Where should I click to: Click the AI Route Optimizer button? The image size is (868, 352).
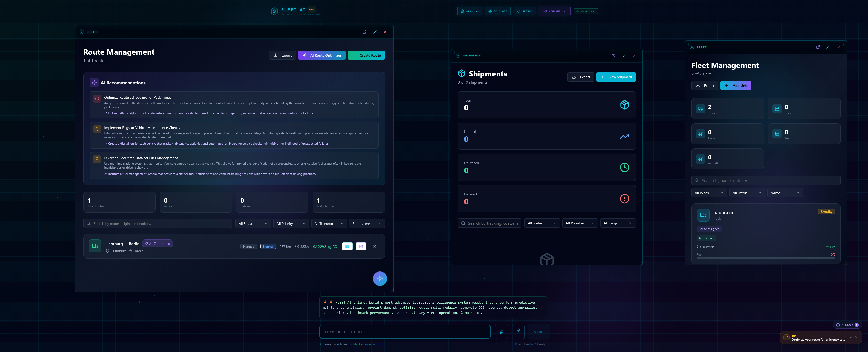(322, 55)
